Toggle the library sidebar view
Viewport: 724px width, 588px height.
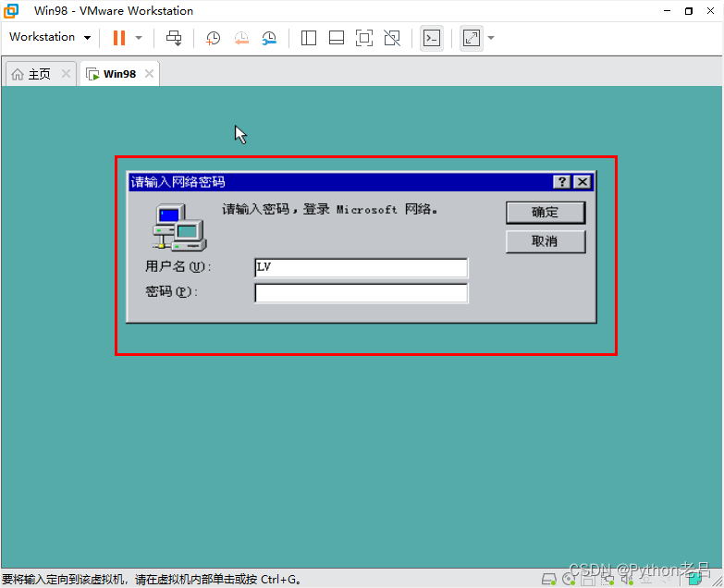309,38
